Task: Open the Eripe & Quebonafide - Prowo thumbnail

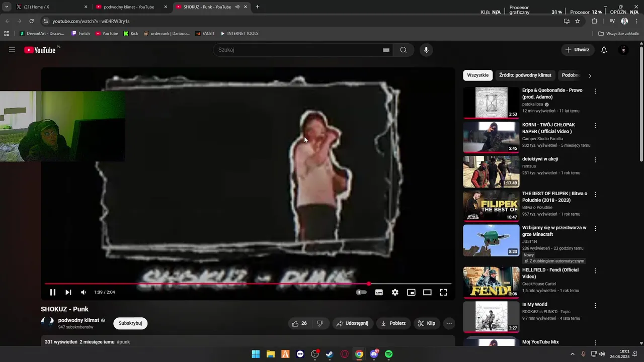Action: (x=491, y=103)
